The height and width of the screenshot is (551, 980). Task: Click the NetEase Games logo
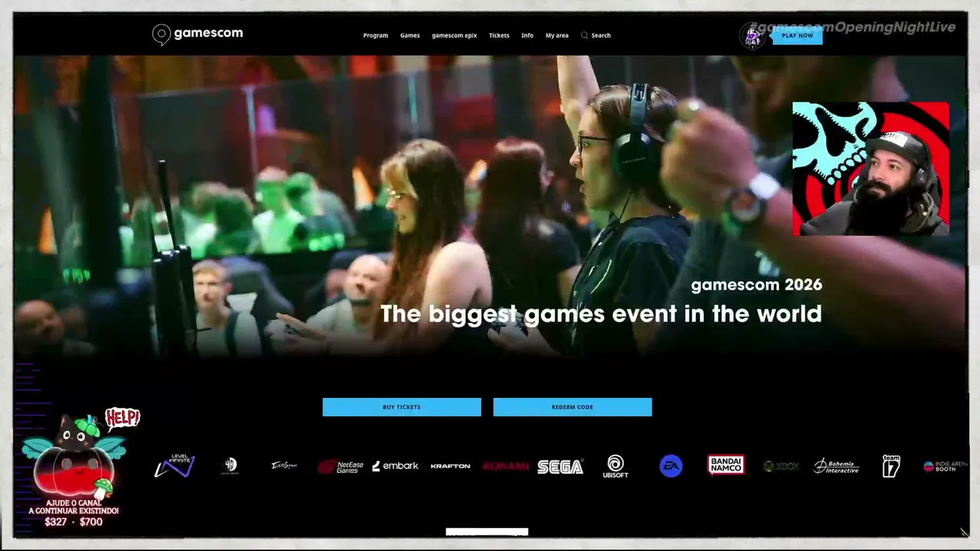(341, 466)
